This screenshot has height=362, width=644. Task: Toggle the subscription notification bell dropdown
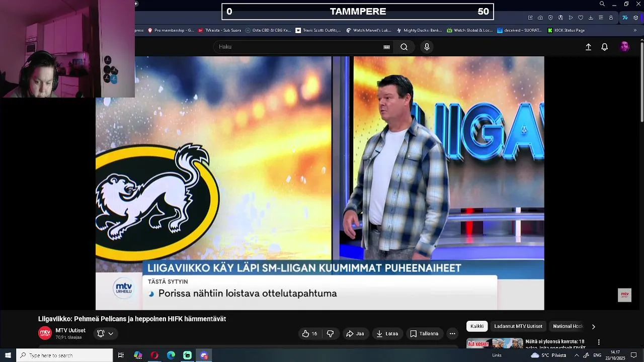pyautogui.click(x=105, y=333)
